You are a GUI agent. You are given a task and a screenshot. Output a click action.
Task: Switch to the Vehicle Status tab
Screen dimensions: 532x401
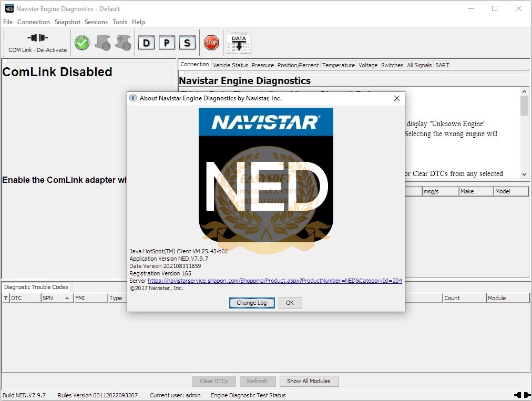[231, 65]
